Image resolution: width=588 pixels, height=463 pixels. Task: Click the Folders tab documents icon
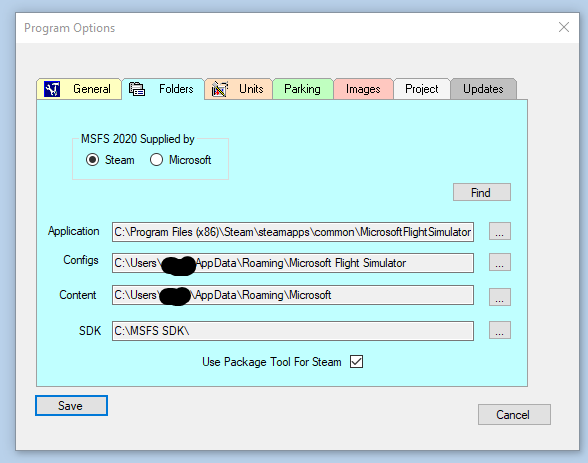click(137, 89)
